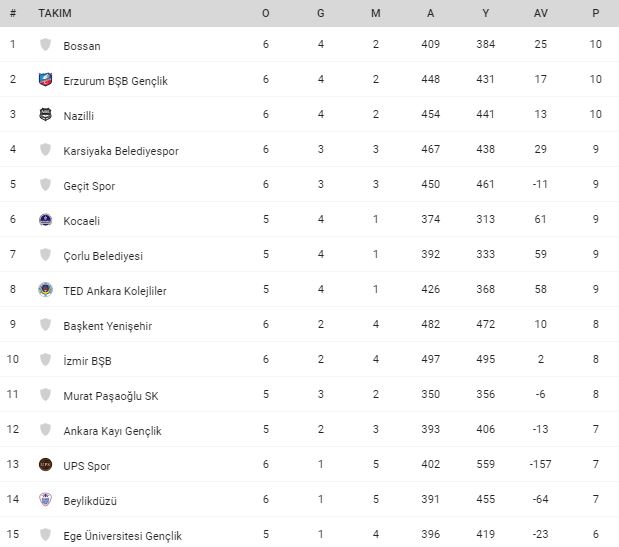Screen dimensions: 619x547
Task: Click the Nazilli team crest icon
Action: (45, 114)
